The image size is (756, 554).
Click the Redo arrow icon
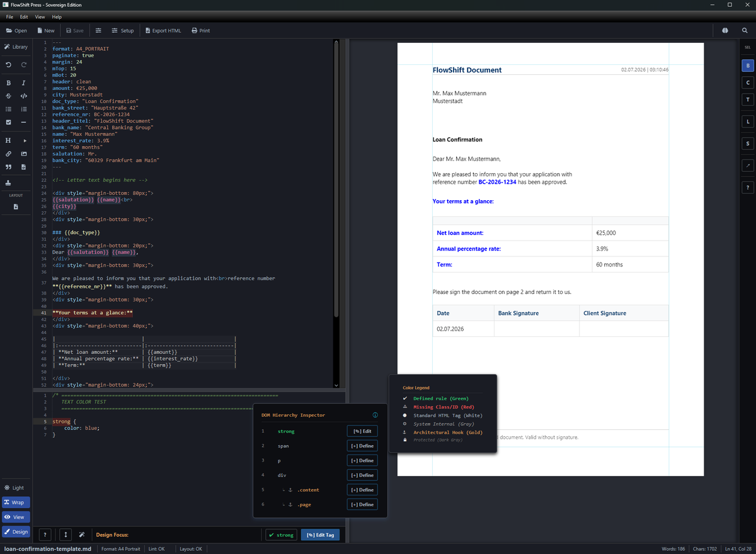(24, 65)
